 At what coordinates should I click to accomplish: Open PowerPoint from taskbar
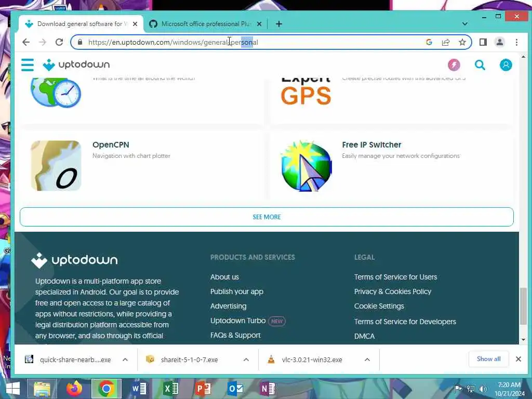[x=203, y=389]
